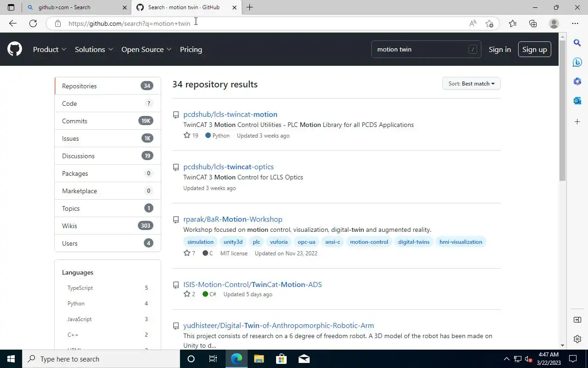The width and height of the screenshot is (588, 368).
Task: Show hidden system tray icons chevron
Action: [x=507, y=359]
